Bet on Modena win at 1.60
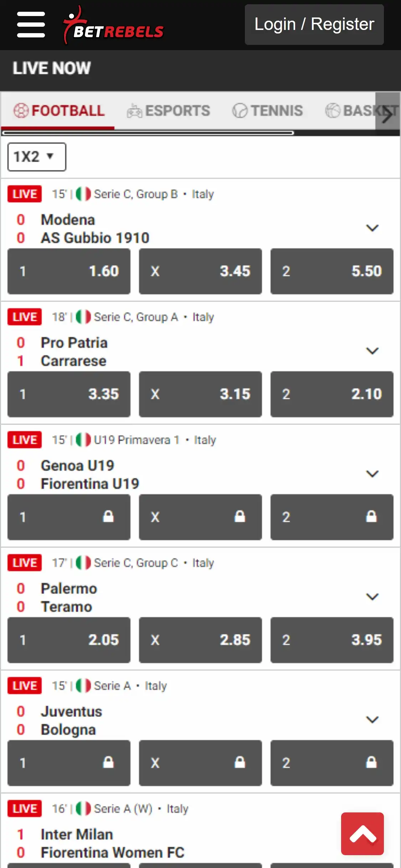This screenshot has height=868, width=401. coord(69,271)
